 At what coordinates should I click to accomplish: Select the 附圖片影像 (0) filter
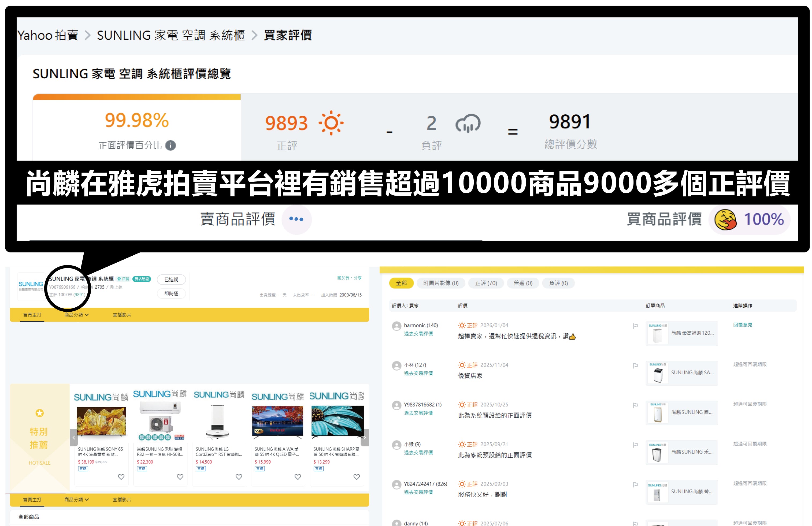[441, 283]
